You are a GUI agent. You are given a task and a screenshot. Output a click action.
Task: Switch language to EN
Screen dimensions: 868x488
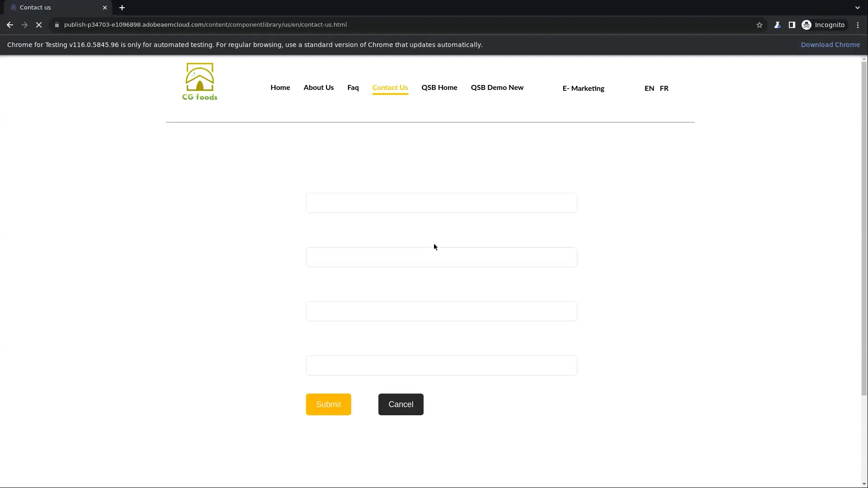click(649, 88)
